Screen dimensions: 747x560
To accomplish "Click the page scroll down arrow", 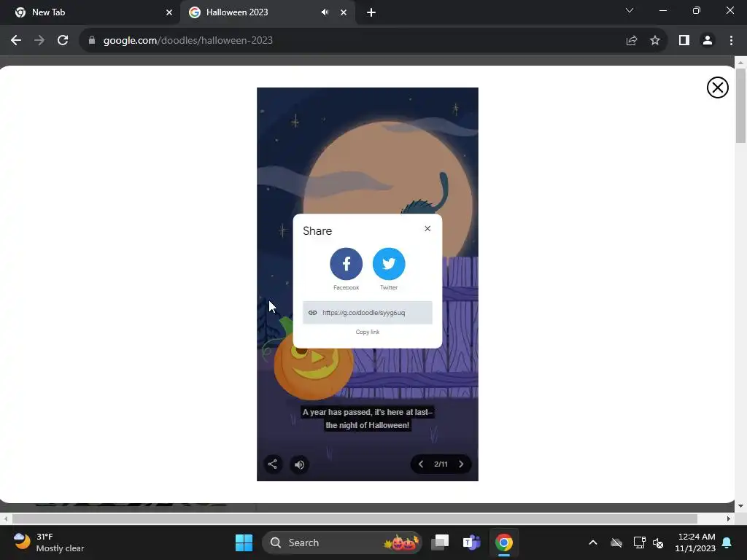I will 741,506.
